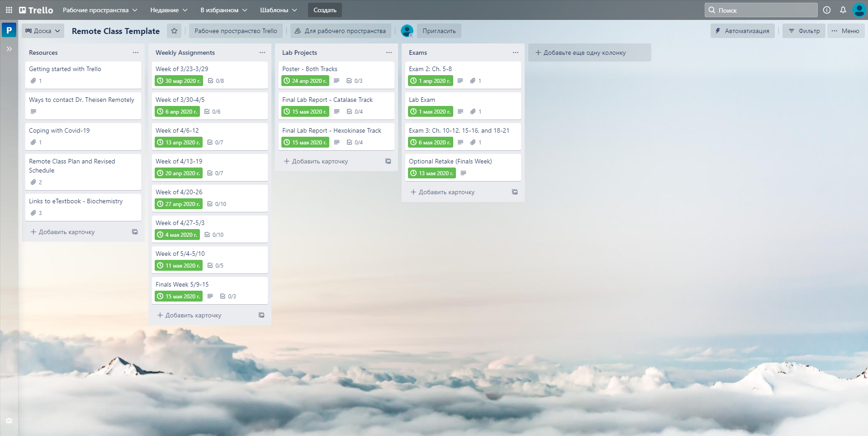
Task: Open the information icon in header
Action: pos(827,10)
